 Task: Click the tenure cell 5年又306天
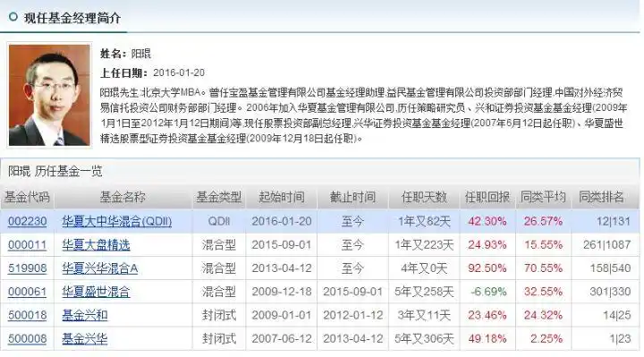424,338
